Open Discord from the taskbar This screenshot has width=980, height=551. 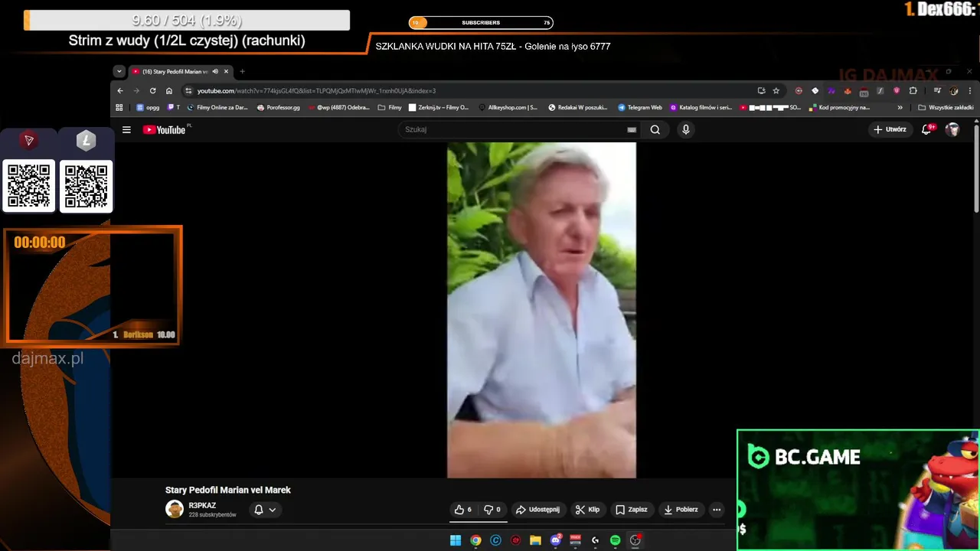click(556, 540)
